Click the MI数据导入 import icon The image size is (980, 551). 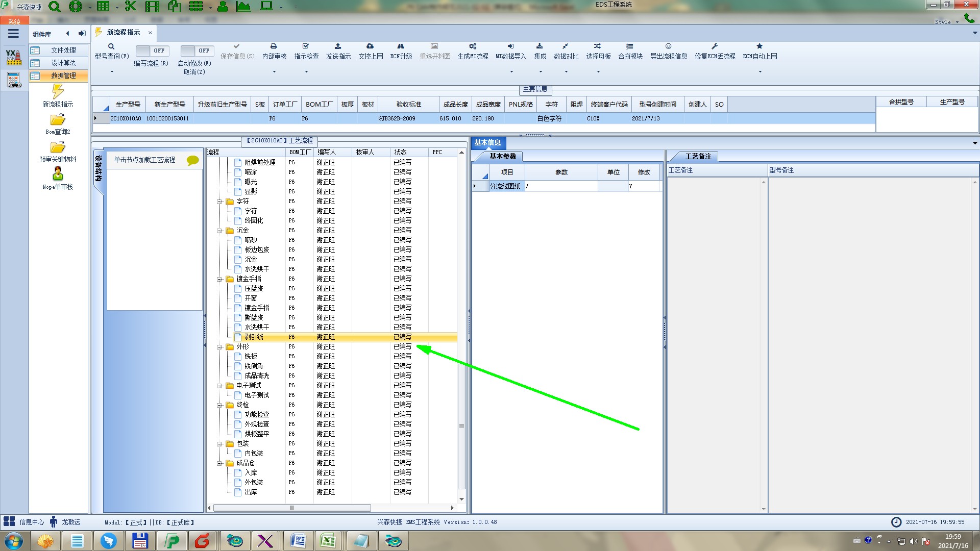pos(510,46)
